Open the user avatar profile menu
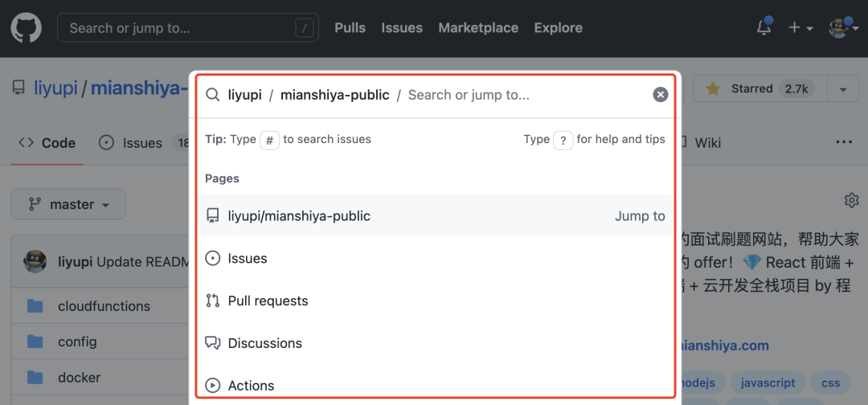The image size is (868, 405). pyautogui.click(x=841, y=28)
